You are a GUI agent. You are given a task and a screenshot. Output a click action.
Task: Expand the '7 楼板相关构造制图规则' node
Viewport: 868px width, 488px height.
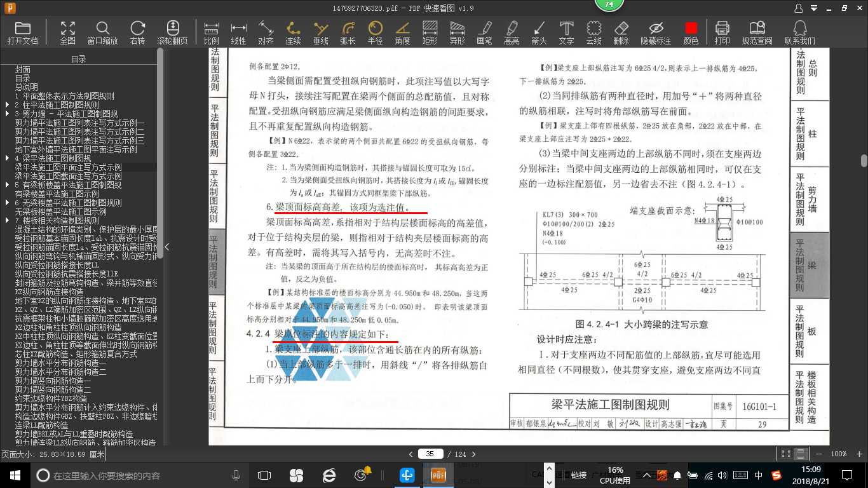click(x=7, y=220)
